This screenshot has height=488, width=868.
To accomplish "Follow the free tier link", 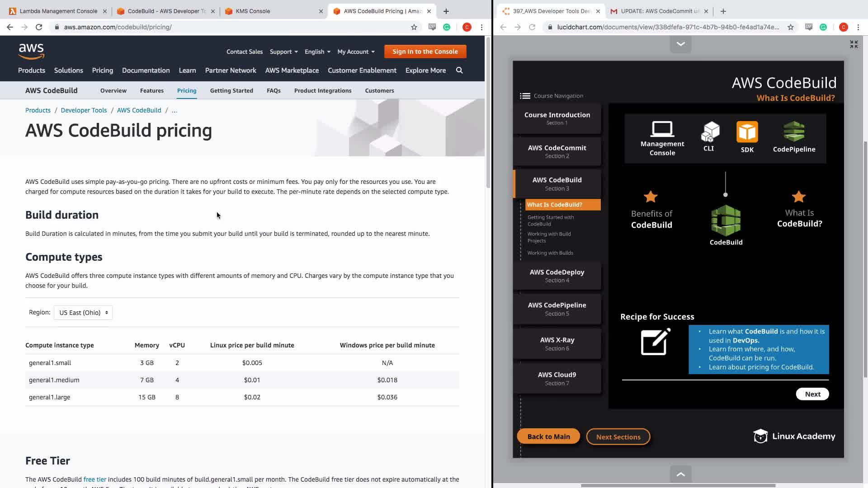I will 94,479.
